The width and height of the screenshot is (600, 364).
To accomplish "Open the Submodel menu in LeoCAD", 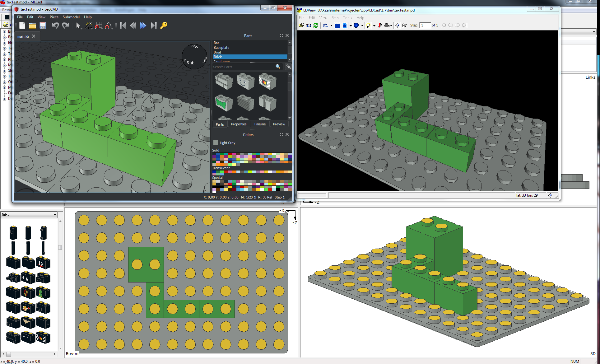I will (x=71, y=17).
